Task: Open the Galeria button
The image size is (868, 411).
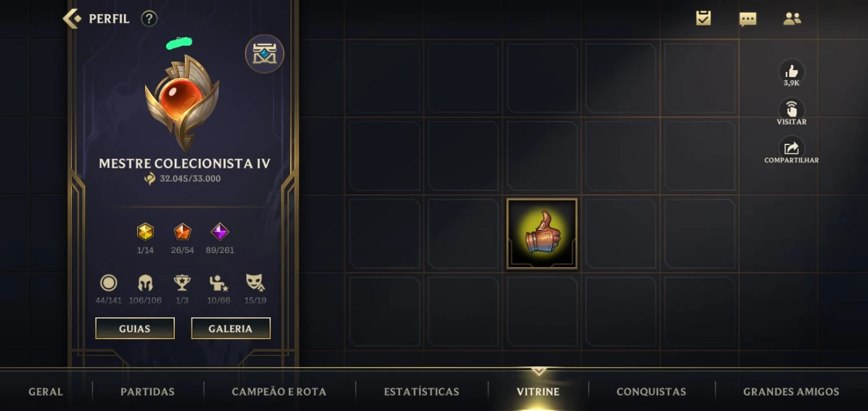Action: [231, 329]
